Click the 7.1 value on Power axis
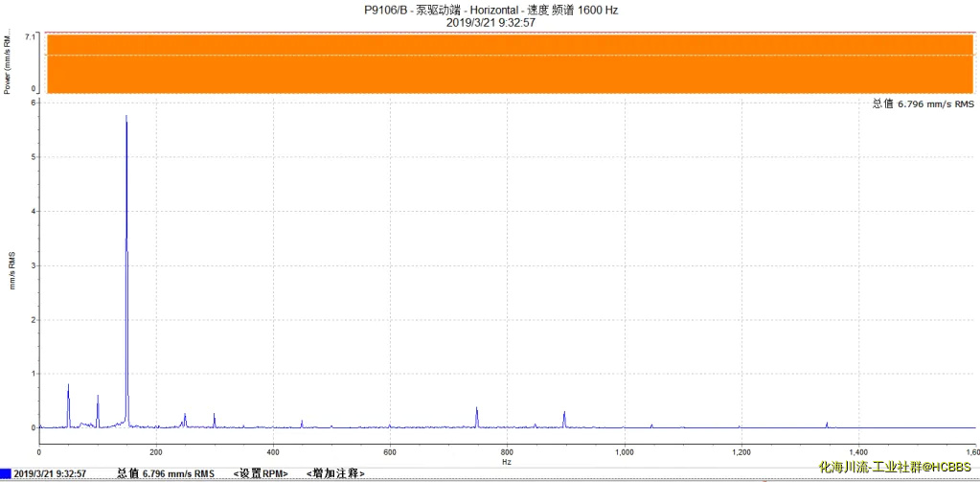Viewport: 980px width, 482px height. coord(32,36)
